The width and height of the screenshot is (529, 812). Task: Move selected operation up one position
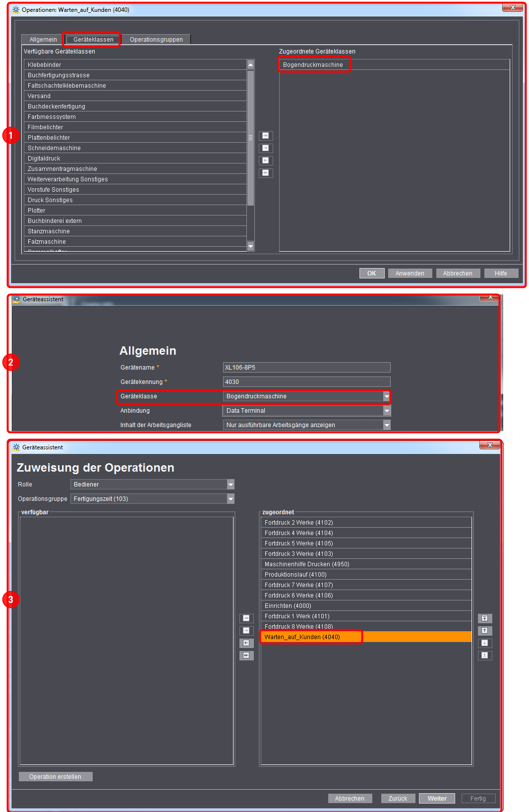[485, 631]
